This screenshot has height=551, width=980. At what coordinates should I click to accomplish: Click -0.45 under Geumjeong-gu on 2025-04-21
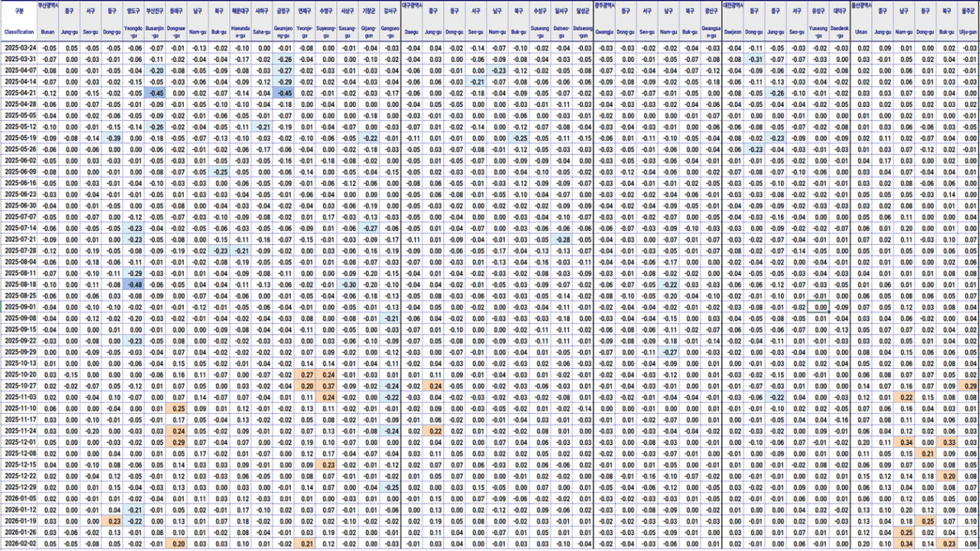tap(283, 93)
